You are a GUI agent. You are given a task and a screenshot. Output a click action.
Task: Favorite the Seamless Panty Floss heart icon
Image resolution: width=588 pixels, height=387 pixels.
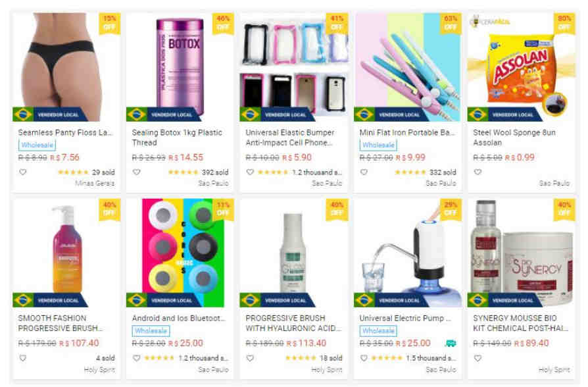point(23,172)
